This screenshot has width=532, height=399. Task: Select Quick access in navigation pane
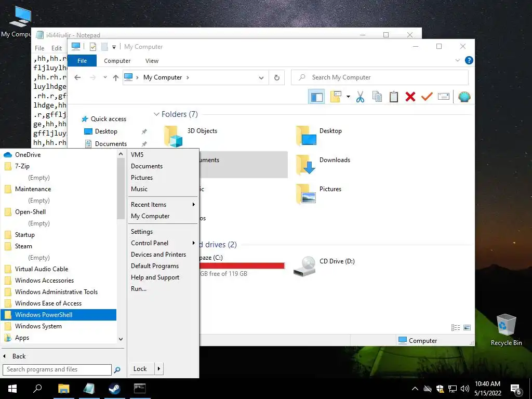(109, 119)
